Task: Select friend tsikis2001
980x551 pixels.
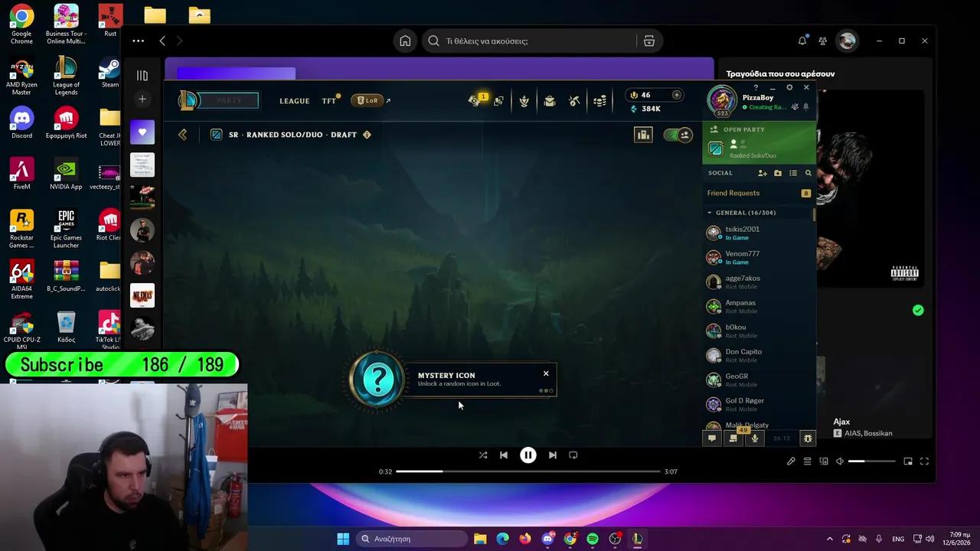Action: tap(758, 233)
